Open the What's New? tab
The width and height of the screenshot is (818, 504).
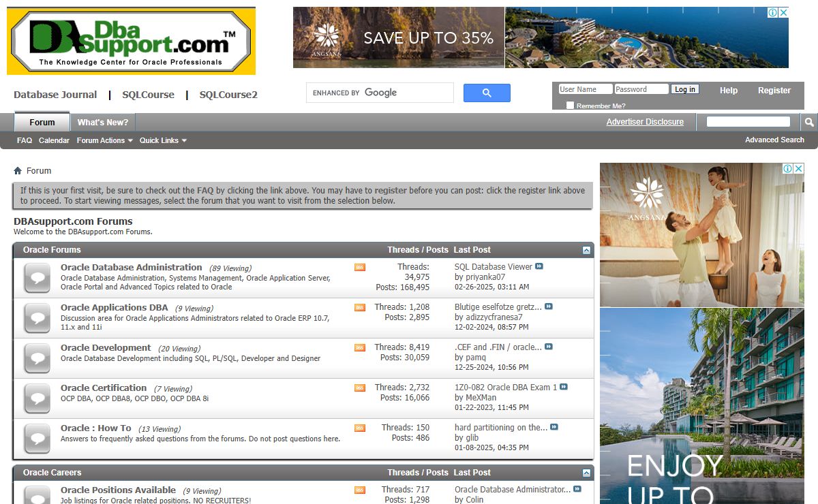pyautogui.click(x=103, y=123)
